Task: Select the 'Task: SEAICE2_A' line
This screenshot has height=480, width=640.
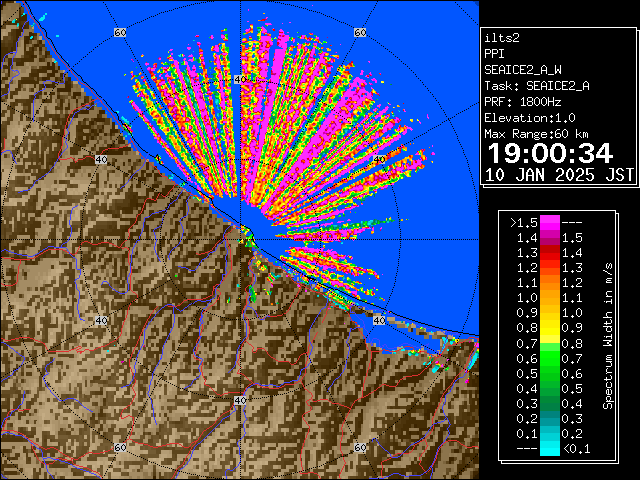Action: click(x=537, y=86)
